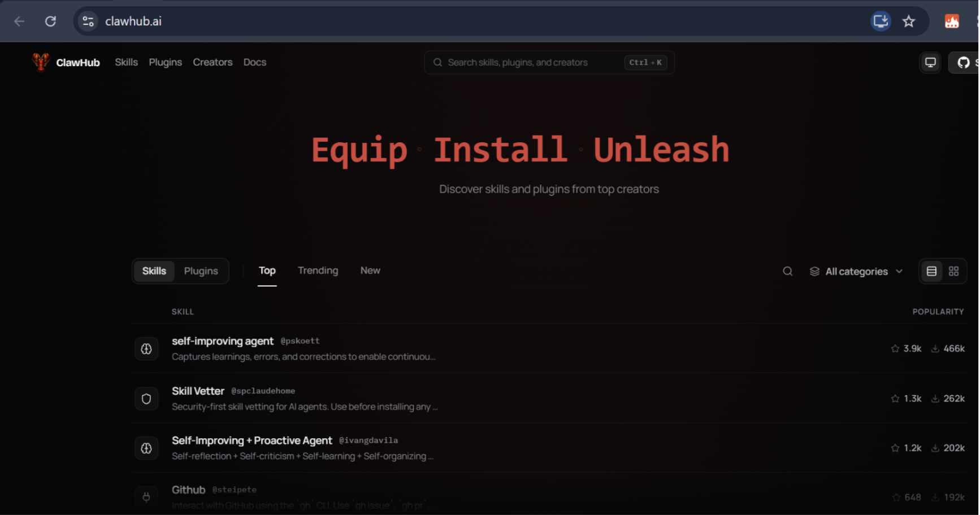The height and width of the screenshot is (515, 980).
Task: Click the Ctrl+K shortcut badge
Action: tap(645, 63)
